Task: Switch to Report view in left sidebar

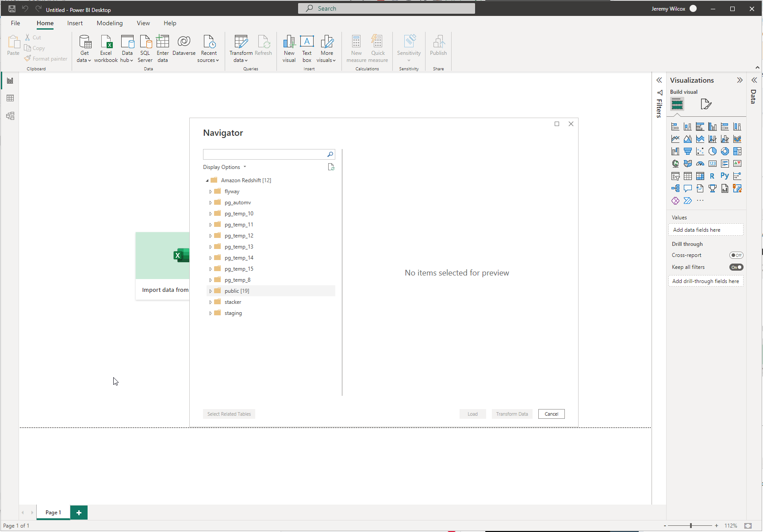Action: 10,80
